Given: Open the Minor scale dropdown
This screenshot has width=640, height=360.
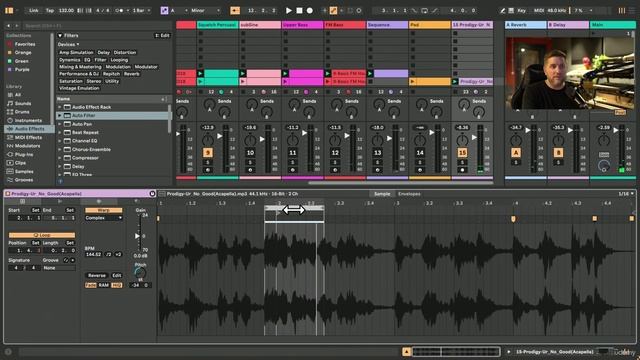Looking at the screenshot, I should coord(205,10).
